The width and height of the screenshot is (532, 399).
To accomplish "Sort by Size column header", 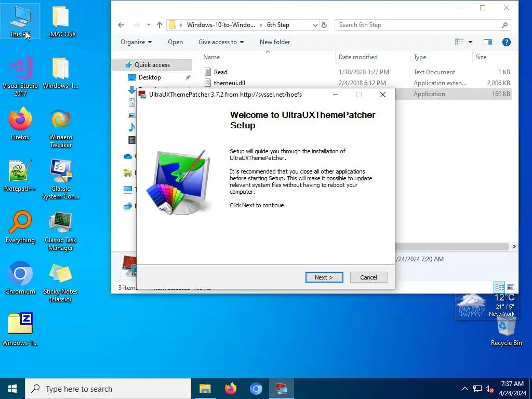I will 493,57.
